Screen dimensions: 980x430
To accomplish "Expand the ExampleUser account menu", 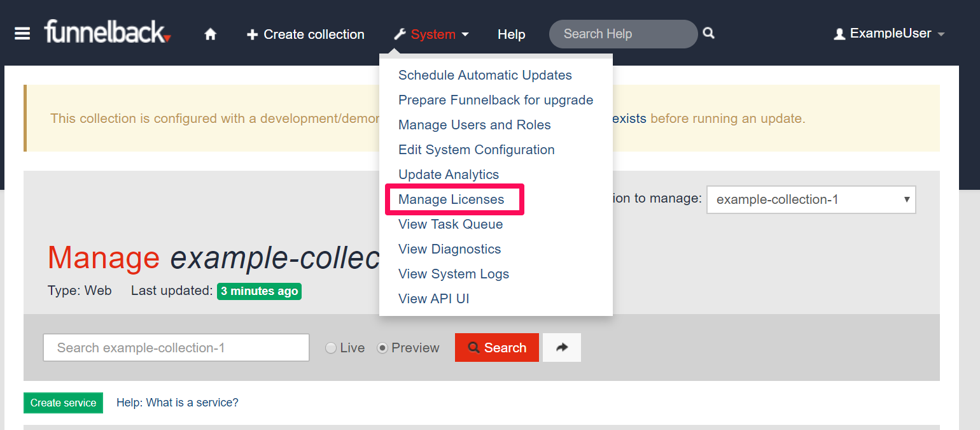I will pos(889,34).
